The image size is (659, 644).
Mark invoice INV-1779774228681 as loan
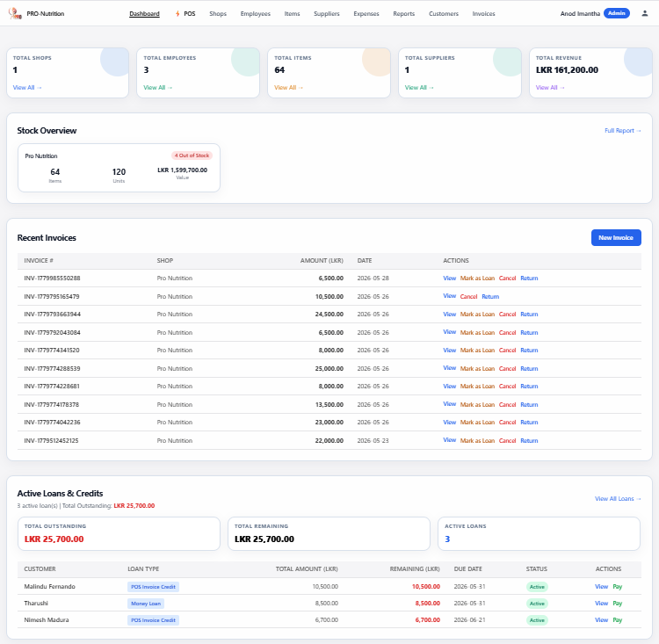pyautogui.click(x=477, y=387)
